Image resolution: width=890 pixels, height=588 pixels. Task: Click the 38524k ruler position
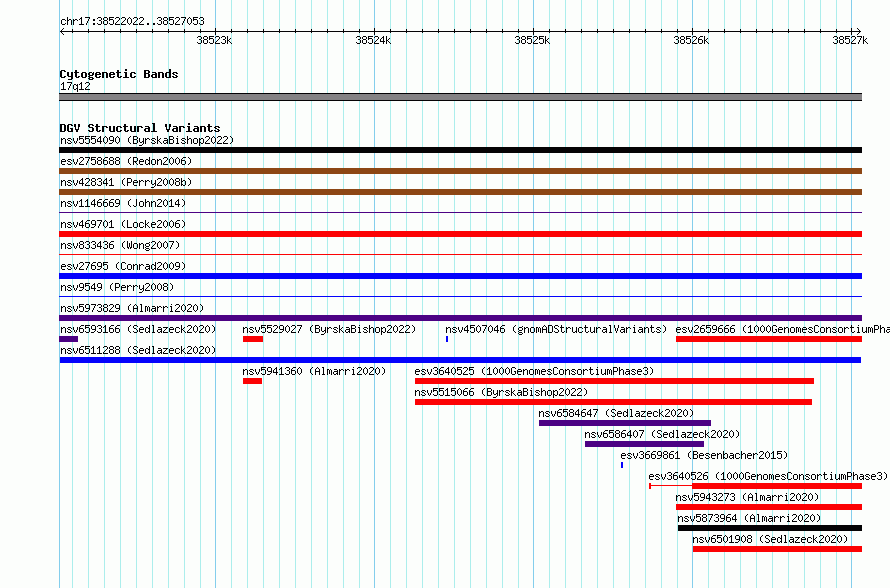373,40
